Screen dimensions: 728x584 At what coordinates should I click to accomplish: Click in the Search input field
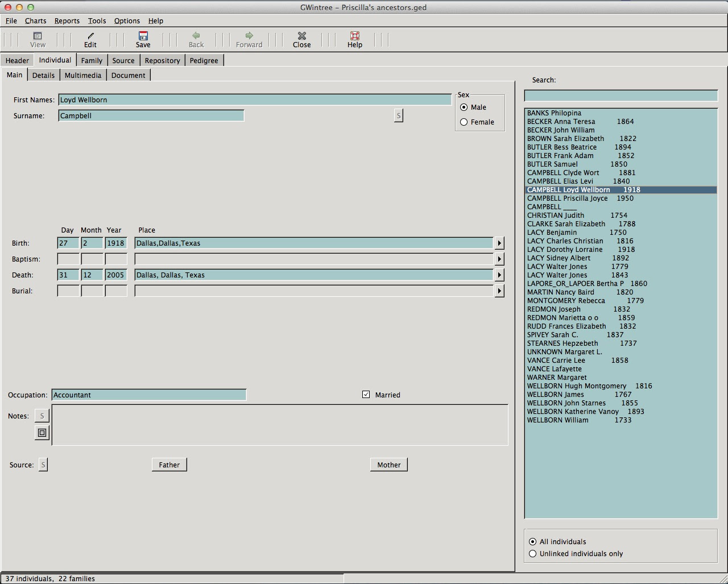[621, 96]
